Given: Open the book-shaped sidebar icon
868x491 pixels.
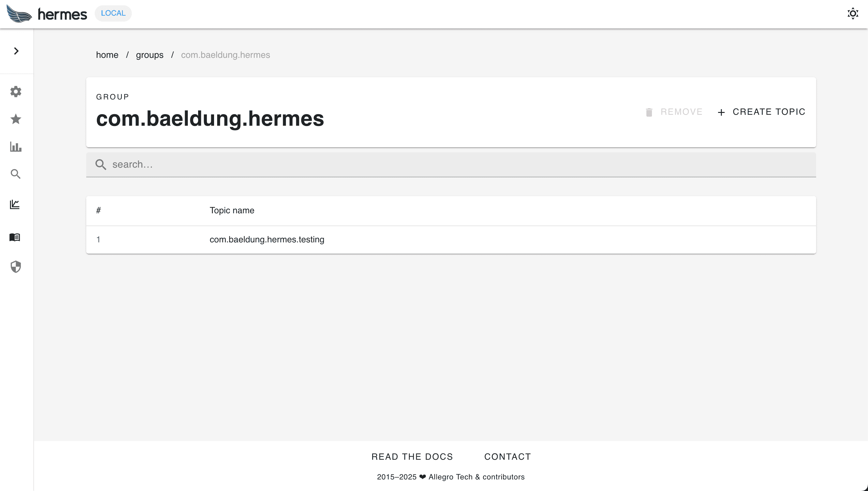Looking at the screenshot, I should [15, 237].
